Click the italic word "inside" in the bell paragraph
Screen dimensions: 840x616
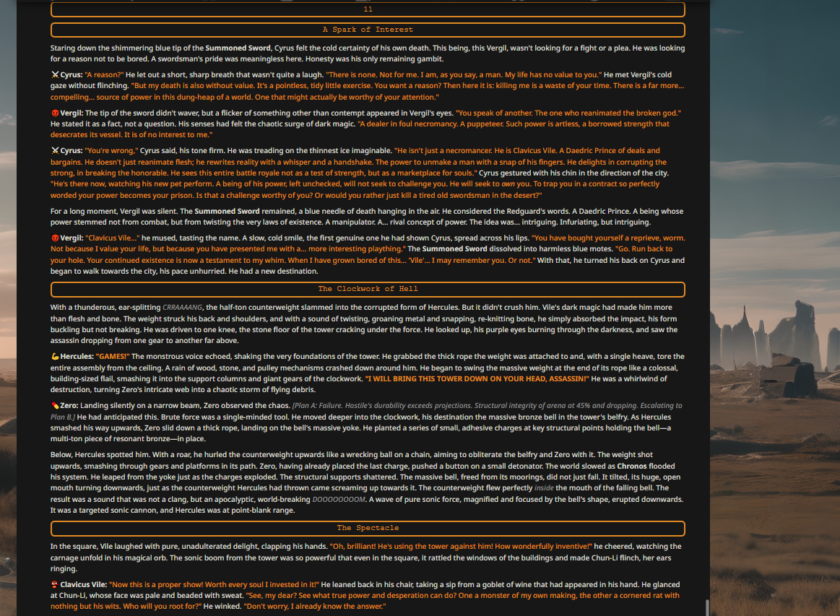point(544,488)
